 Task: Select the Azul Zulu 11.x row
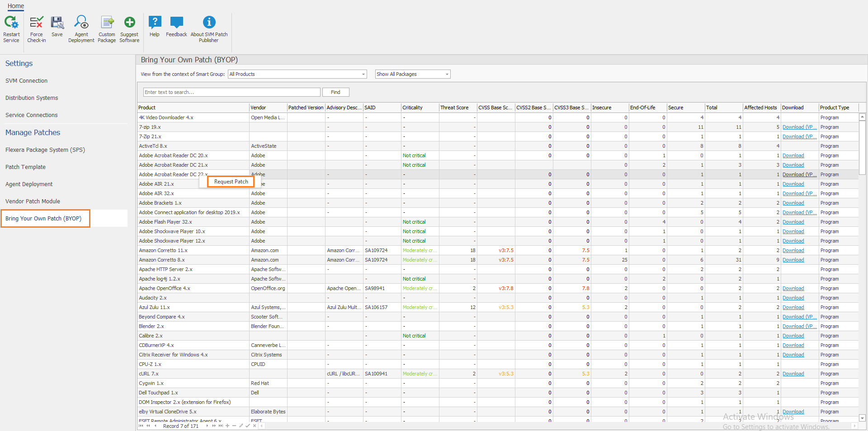point(498,307)
